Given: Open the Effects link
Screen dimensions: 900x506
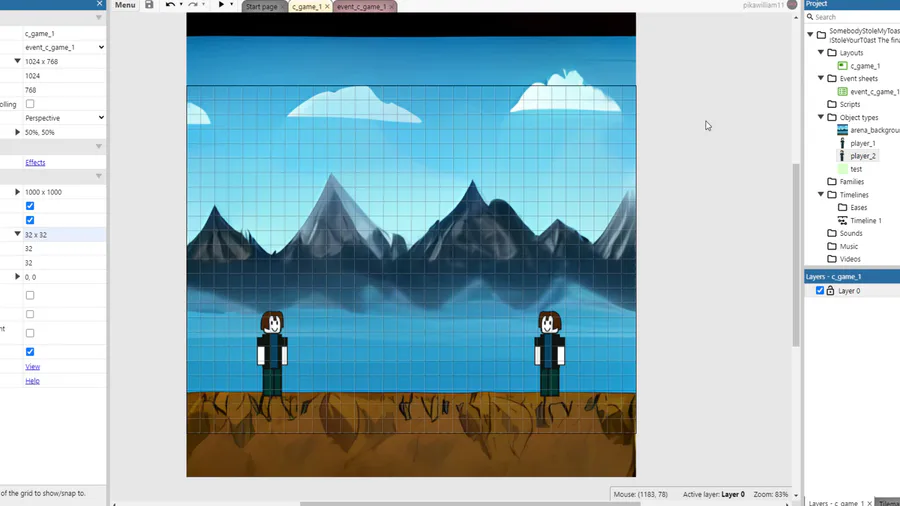Looking at the screenshot, I should [35, 162].
